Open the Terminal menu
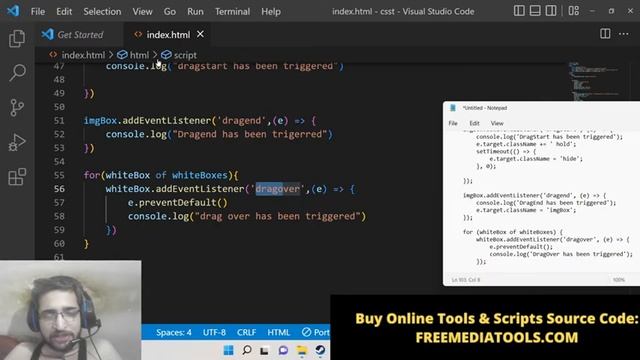 [232, 11]
